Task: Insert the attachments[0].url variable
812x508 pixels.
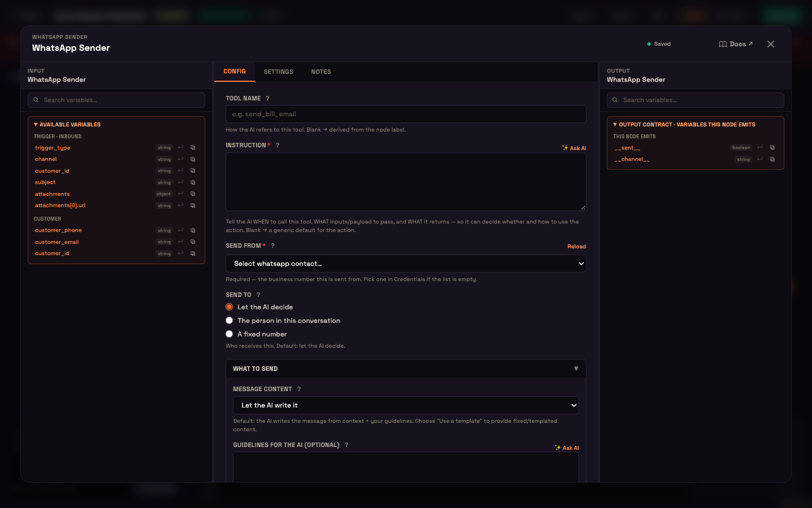Action: (180, 205)
